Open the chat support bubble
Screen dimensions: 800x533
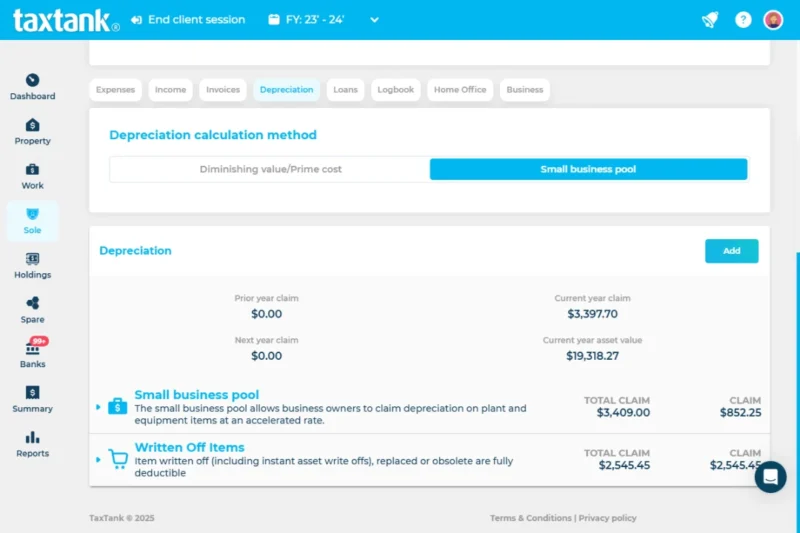click(x=770, y=477)
